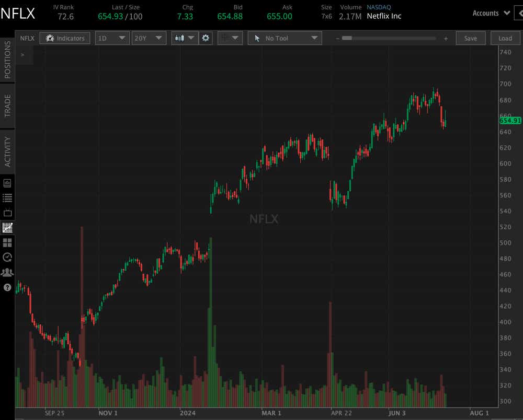Open the follow traders icon in sidebar
Screen dimensions: 523x420
pos(7,272)
